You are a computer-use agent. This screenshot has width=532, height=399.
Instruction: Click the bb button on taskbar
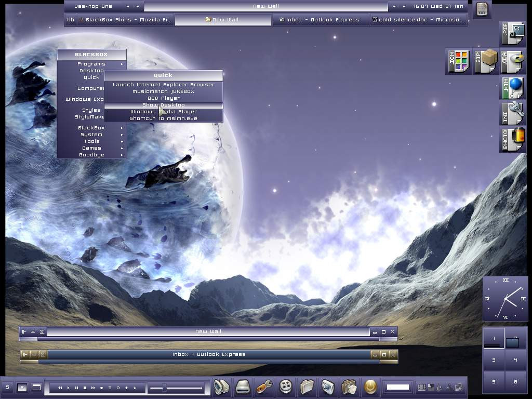(x=71, y=20)
